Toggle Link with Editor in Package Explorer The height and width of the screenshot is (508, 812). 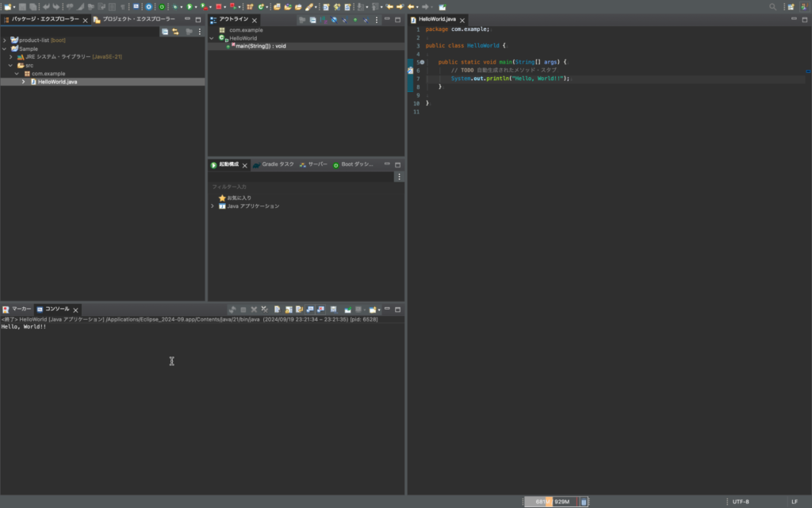pos(175,32)
